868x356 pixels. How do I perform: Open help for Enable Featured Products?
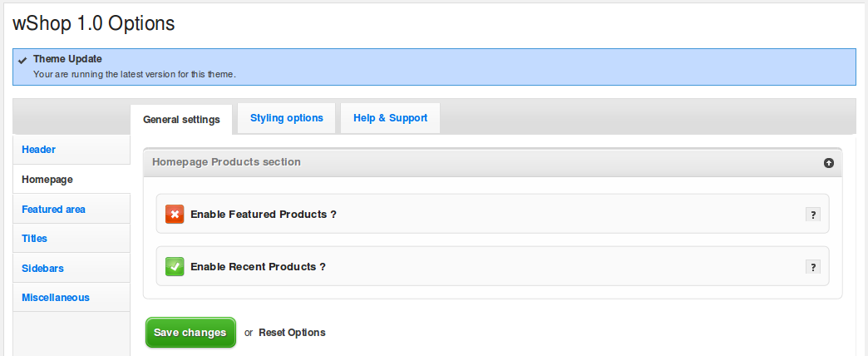[x=812, y=215]
